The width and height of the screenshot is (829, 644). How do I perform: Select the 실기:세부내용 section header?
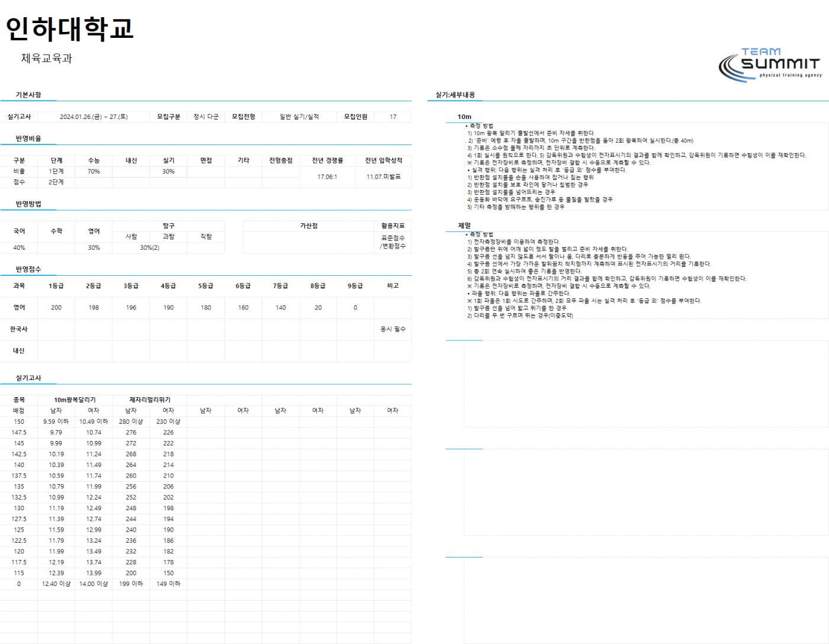tap(455, 95)
